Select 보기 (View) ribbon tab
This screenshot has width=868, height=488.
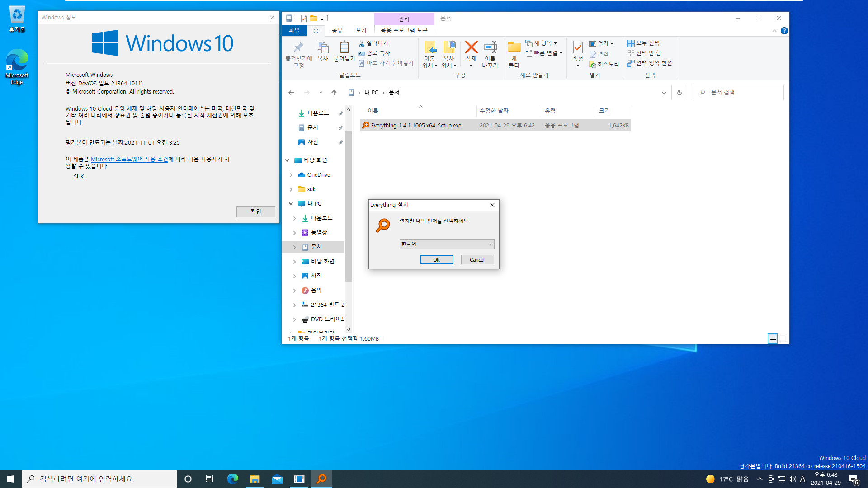pyautogui.click(x=361, y=30)
